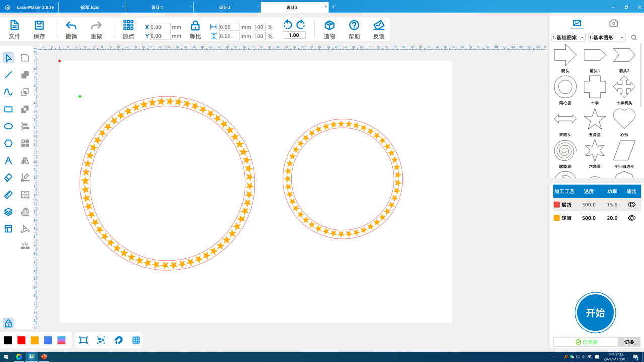Open the 文件 file menu
The height and width of the screenshot is (362, 644).
pos(14,29)
